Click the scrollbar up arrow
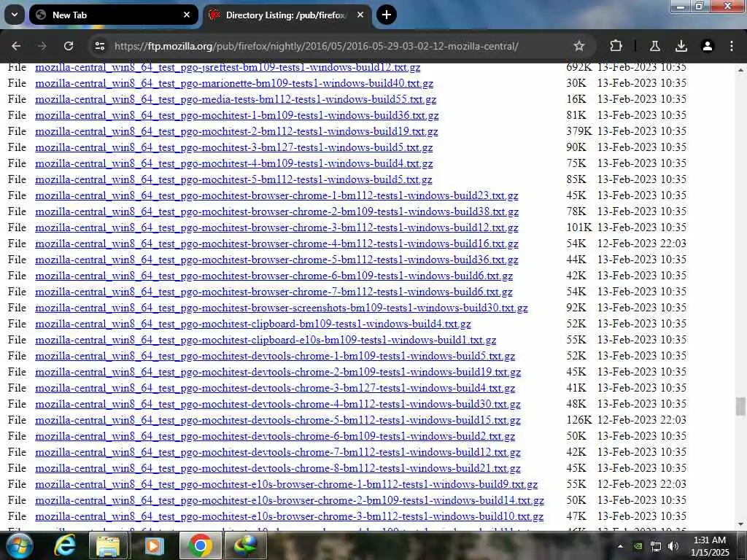The height and width of the screenshot is (560, 747). click(x=740, y=69)
